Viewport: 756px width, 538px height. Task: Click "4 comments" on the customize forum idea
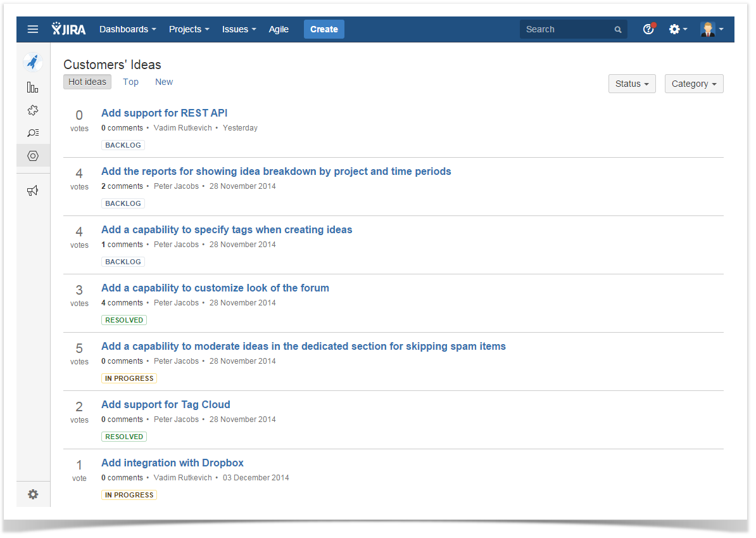pos(122,302)
